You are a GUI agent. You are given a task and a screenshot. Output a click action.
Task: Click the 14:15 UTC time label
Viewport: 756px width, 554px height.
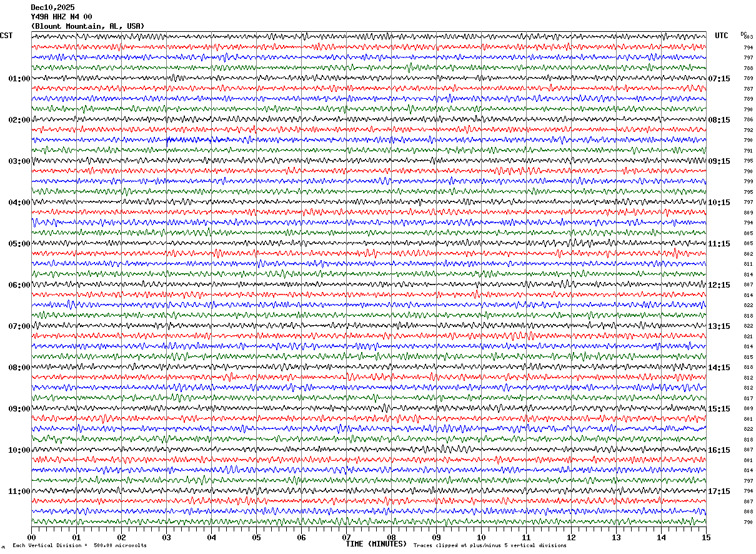tap(719, 368)
